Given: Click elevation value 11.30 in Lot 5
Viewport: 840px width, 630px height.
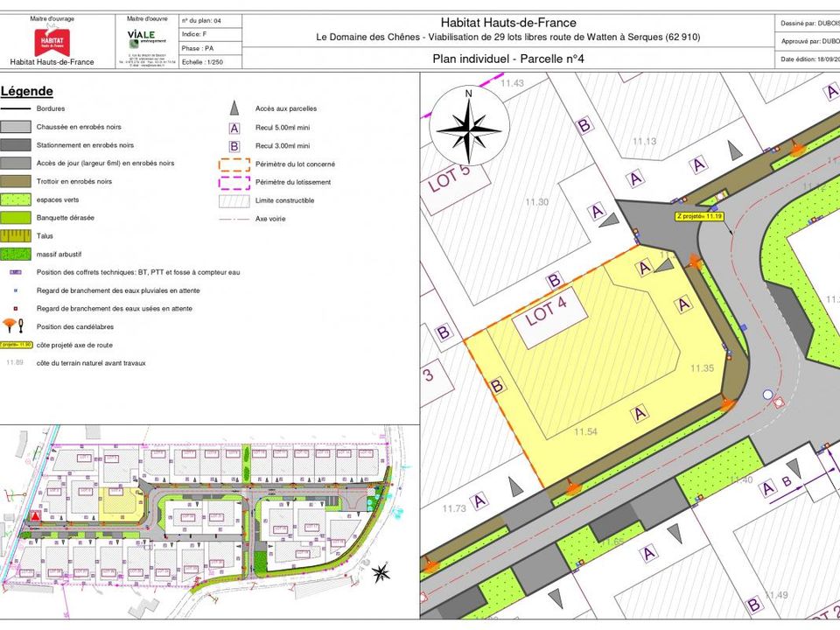Looking at the screenshot, I should (x=536, y=202).
